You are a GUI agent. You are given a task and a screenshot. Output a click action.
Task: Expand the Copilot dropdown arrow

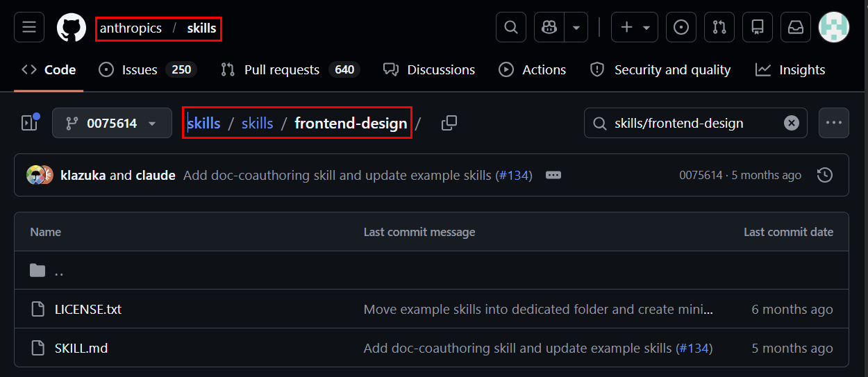tap(576, 27)
